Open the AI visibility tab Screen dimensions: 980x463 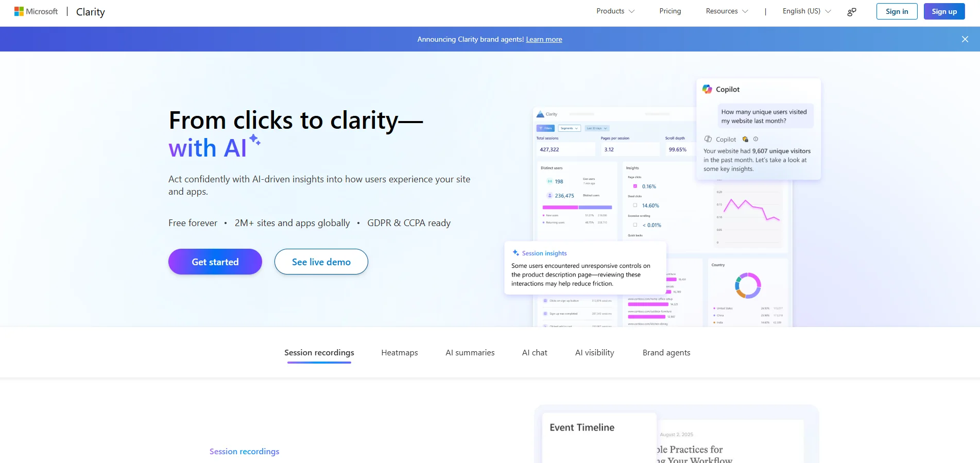point(595,353)
